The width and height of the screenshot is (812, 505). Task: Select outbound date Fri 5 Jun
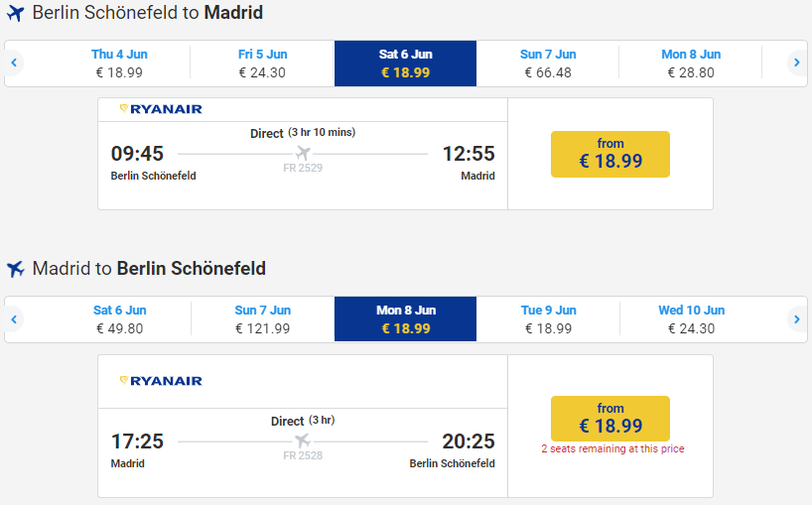coord(262,63)
